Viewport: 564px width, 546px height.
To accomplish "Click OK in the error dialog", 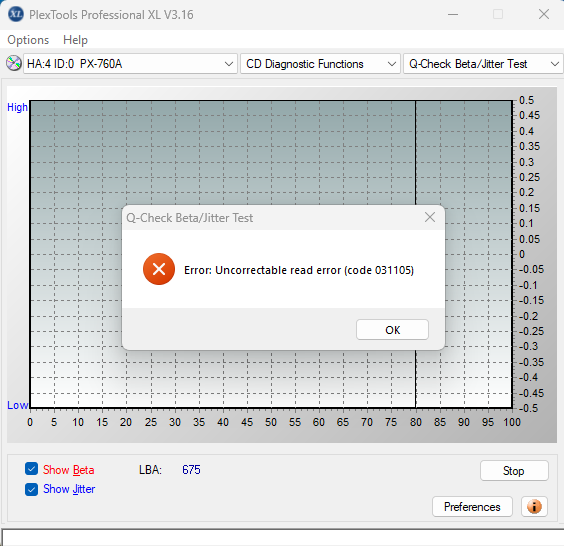I will click(392, 329).
